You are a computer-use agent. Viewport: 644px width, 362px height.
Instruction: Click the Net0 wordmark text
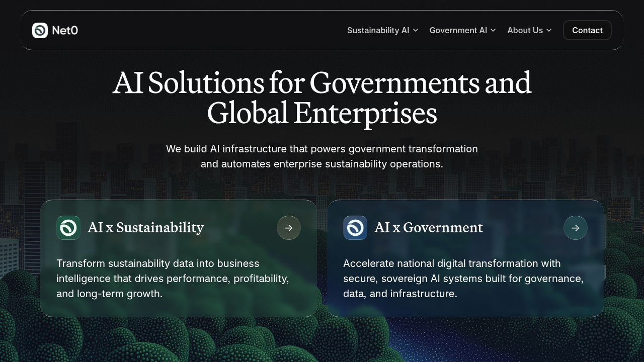[65, 30]
